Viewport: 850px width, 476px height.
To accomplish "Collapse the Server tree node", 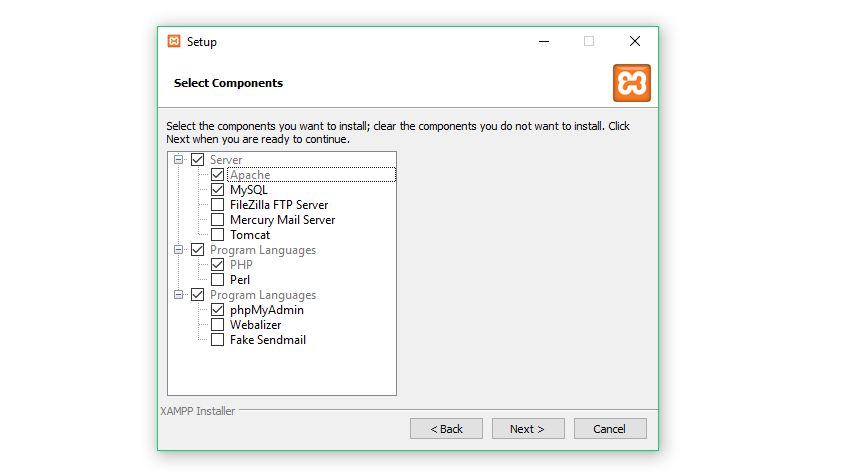I will (178, 159).
